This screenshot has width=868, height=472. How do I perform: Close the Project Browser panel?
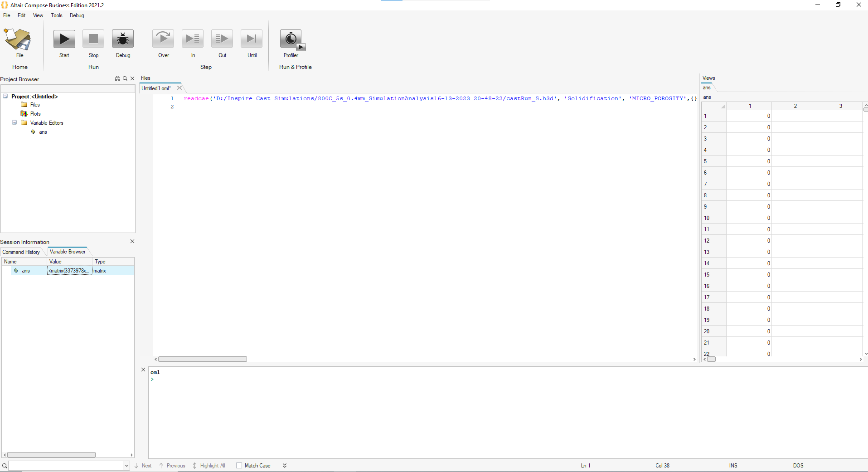pyautogui.click(x=132, y=78)
